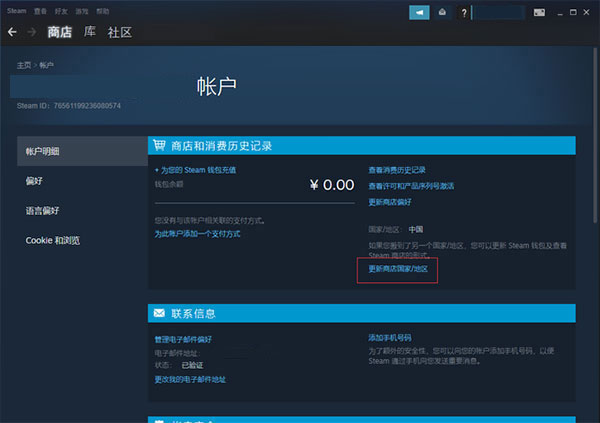Screen dimensions: 600x423
Task: Select 帐户明细 in the sidebar
Action: [82, 151]
